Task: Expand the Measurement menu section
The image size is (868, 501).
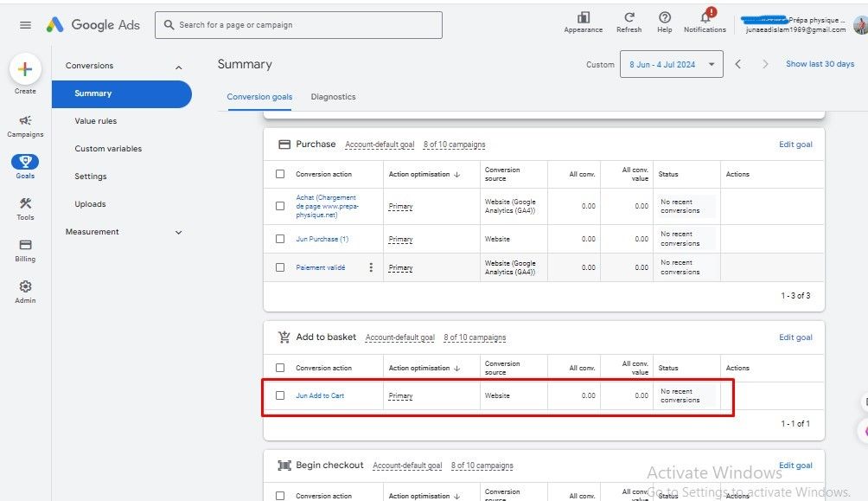Action: [178, 232]
